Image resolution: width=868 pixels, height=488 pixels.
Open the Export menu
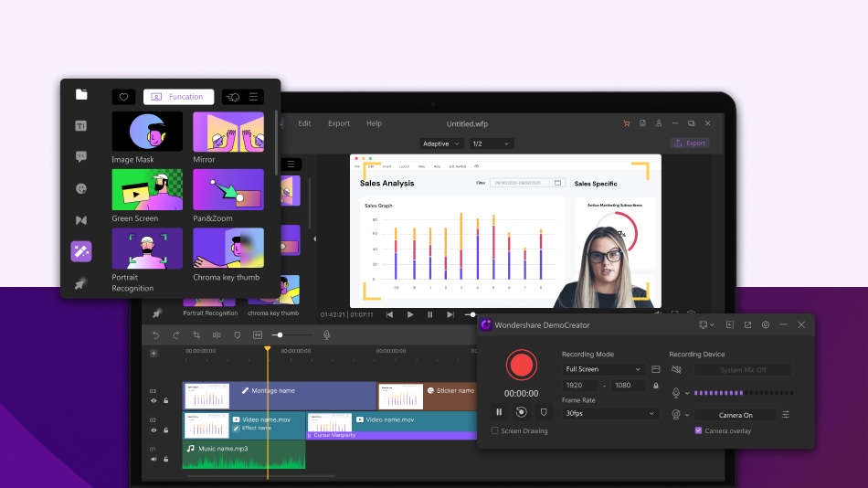339,123
